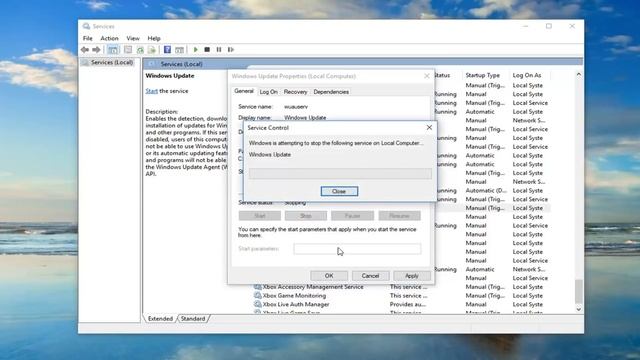Click 'Provides au...' description cell
640x360 pixels.
point(408,304)
